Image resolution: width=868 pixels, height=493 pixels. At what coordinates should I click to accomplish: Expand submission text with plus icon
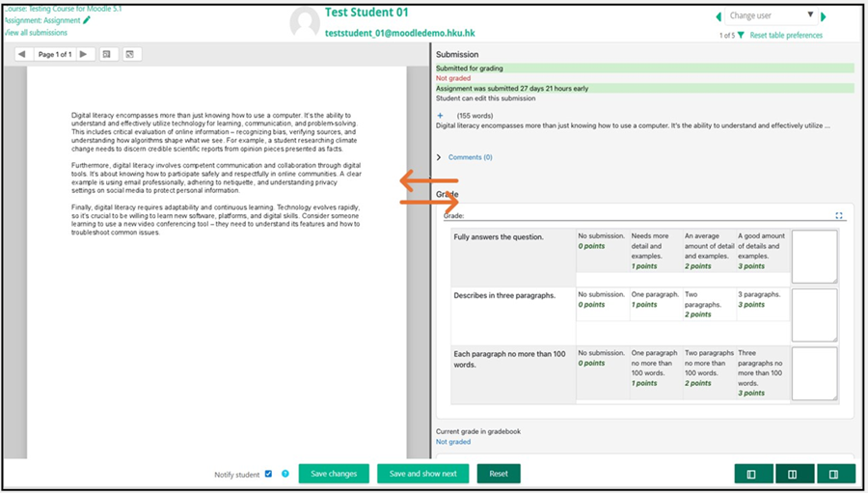click(x=441, y=116)
